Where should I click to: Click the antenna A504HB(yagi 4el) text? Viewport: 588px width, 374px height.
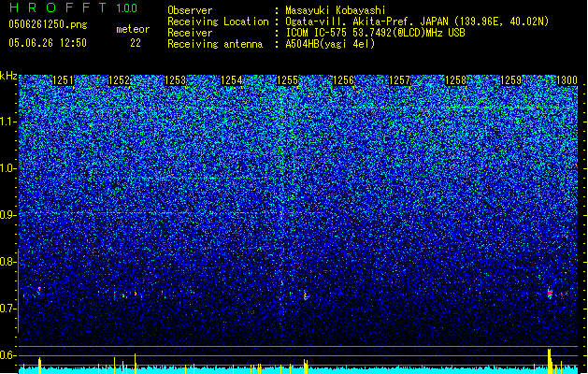click(330, 44)
